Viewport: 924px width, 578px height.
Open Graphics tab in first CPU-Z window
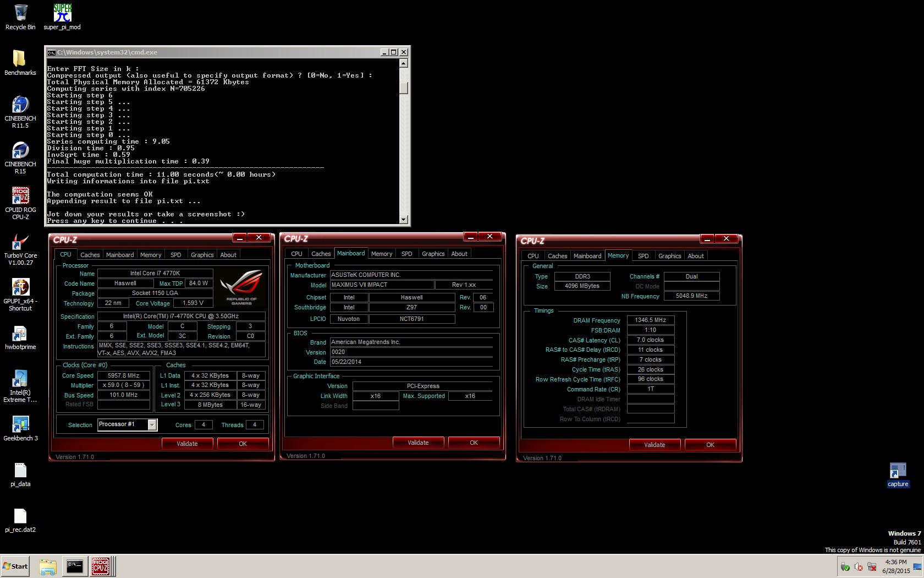[x=202, y=255]
